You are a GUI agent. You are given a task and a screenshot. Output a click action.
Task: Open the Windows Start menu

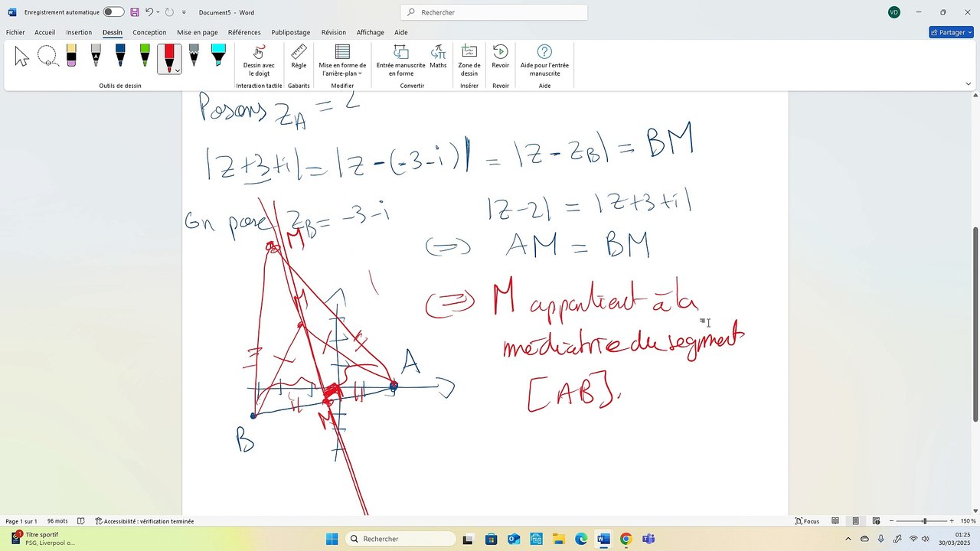(x=332, y=539)
